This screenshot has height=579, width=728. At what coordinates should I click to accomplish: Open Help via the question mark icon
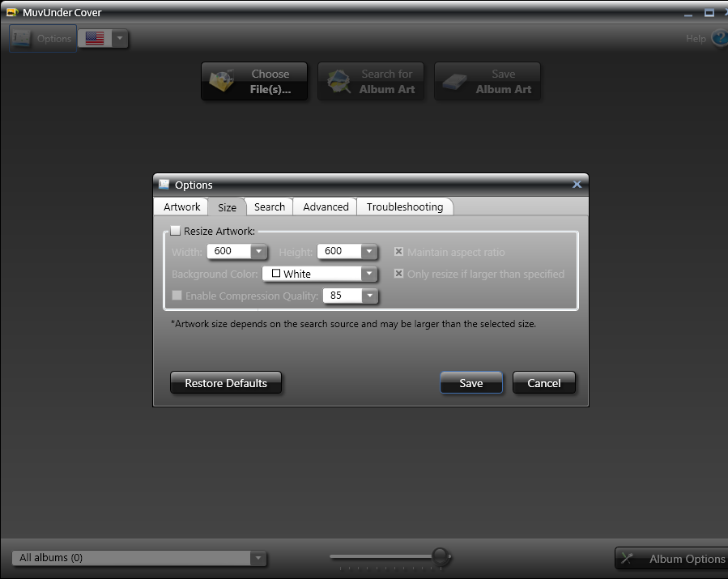click(x=718, y=38)
